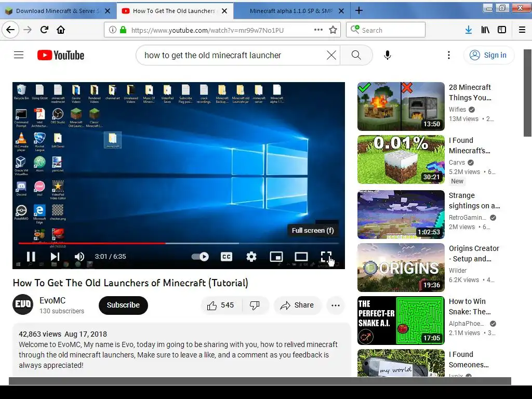Submit the YouTube search
The image size is (532, 399).
(x=356, y=55)
